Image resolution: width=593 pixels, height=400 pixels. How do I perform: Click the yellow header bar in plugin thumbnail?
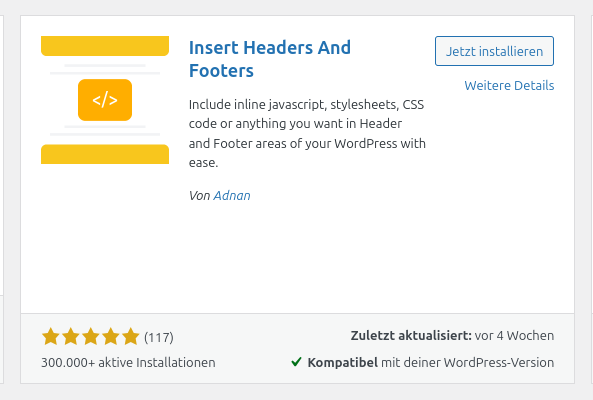(105, 46)
